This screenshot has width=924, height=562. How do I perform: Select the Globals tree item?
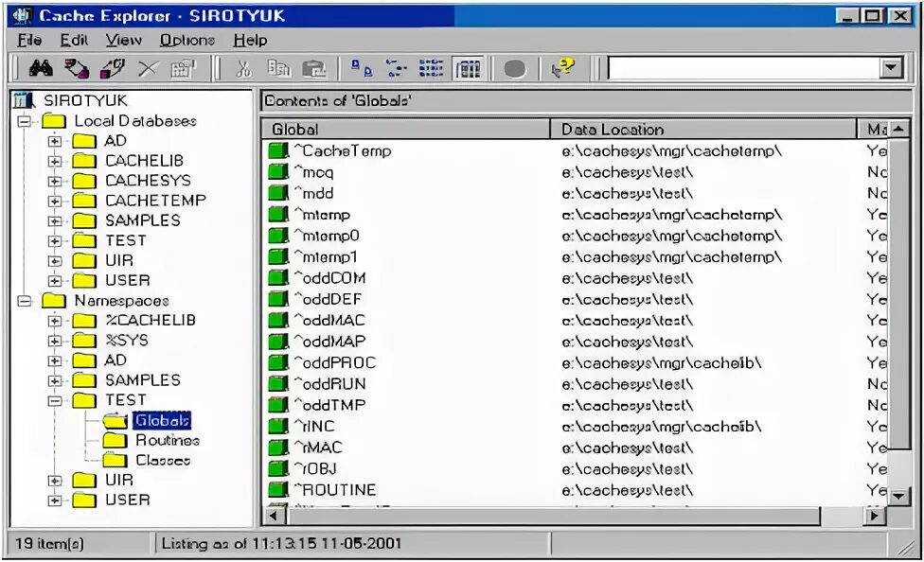tap(162, 420)
